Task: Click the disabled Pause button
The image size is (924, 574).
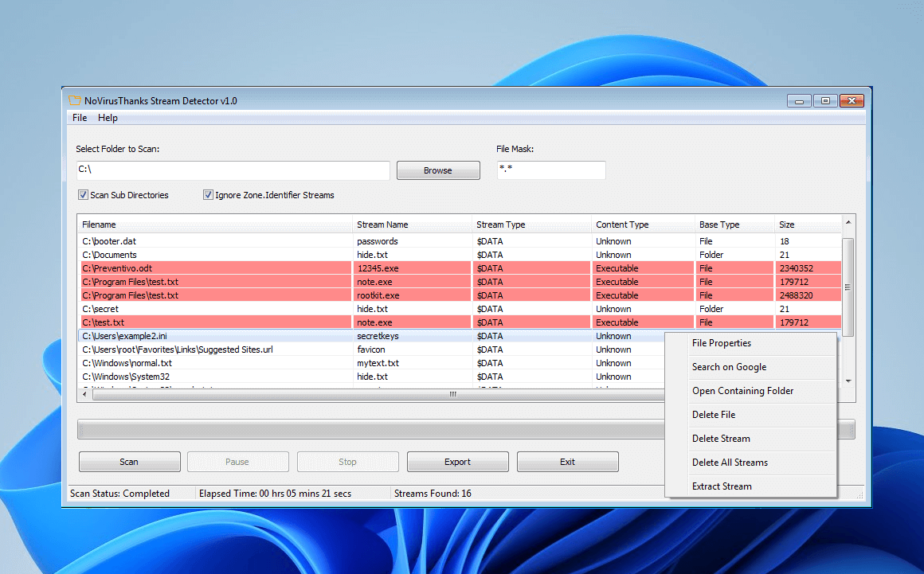Action: click(x=237, y=462)
